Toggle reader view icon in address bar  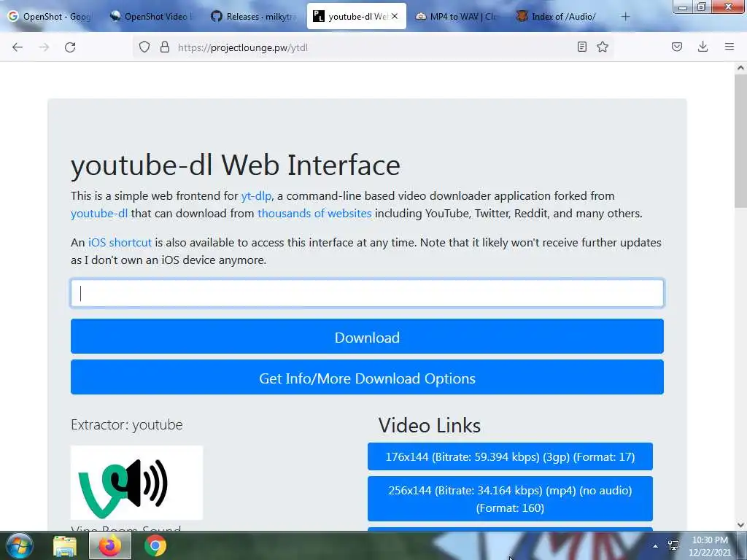pyautogui.click(x=581, y=47)
